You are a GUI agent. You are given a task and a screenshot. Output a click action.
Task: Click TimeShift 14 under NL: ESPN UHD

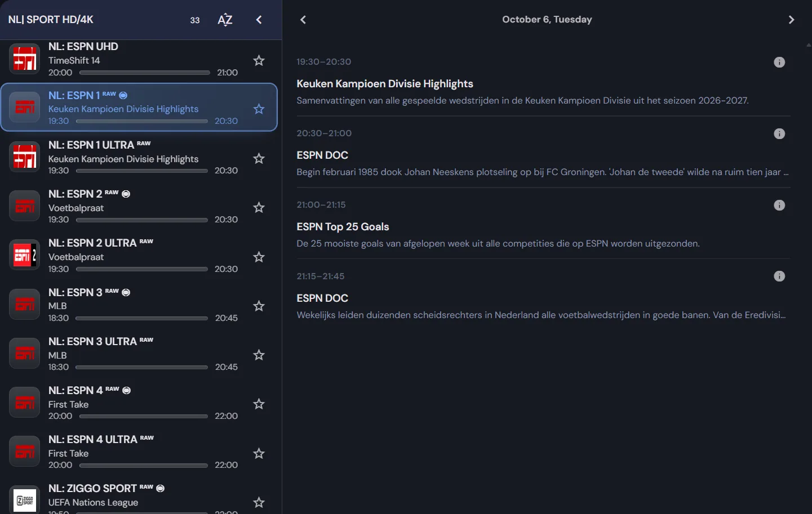(x=74, y=60)
